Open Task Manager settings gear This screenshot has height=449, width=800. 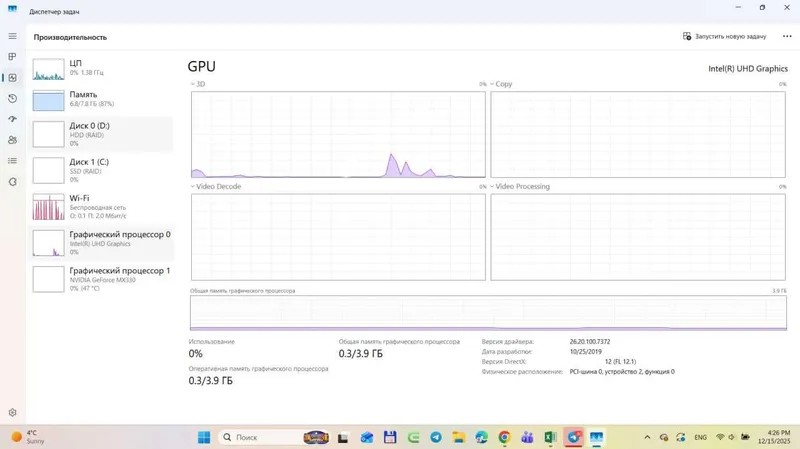[x=12, y=412]
